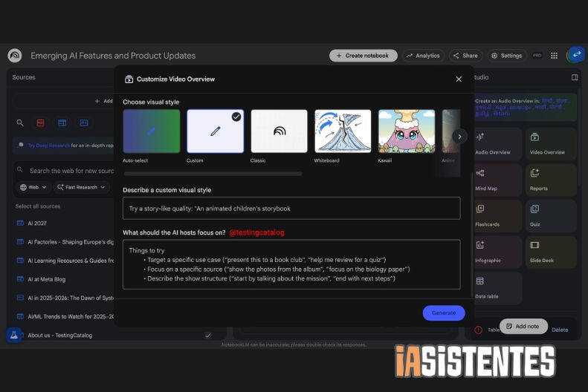Click Add note button
Viewport: 588px width, 392px height.
pyautogui.click(x=523, y=326)
